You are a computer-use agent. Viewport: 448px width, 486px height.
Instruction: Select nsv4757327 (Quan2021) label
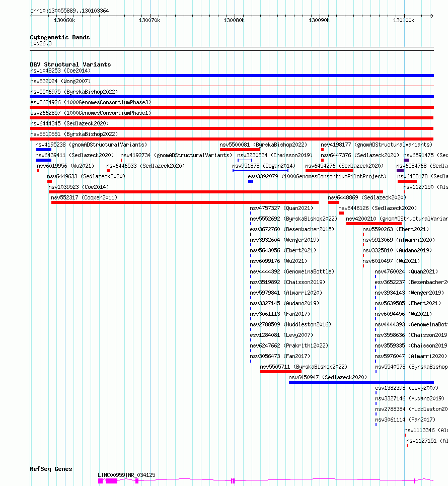click(281, 209)
